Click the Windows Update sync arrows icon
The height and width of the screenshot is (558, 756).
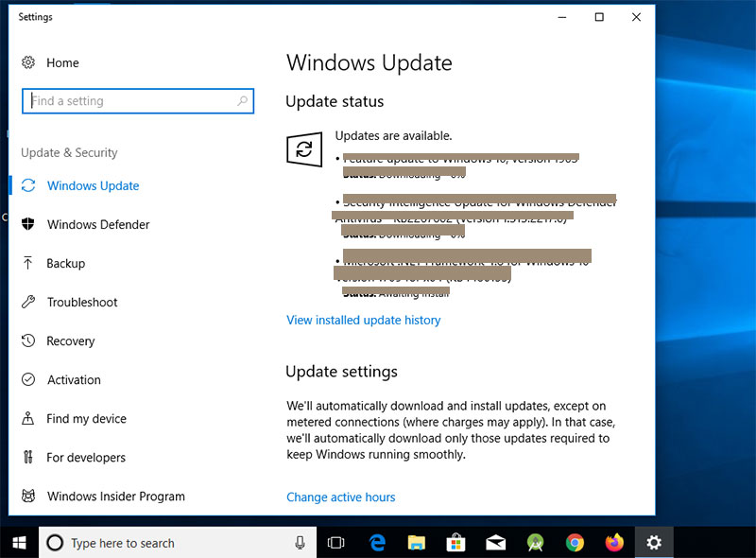[x=28, y=185]
